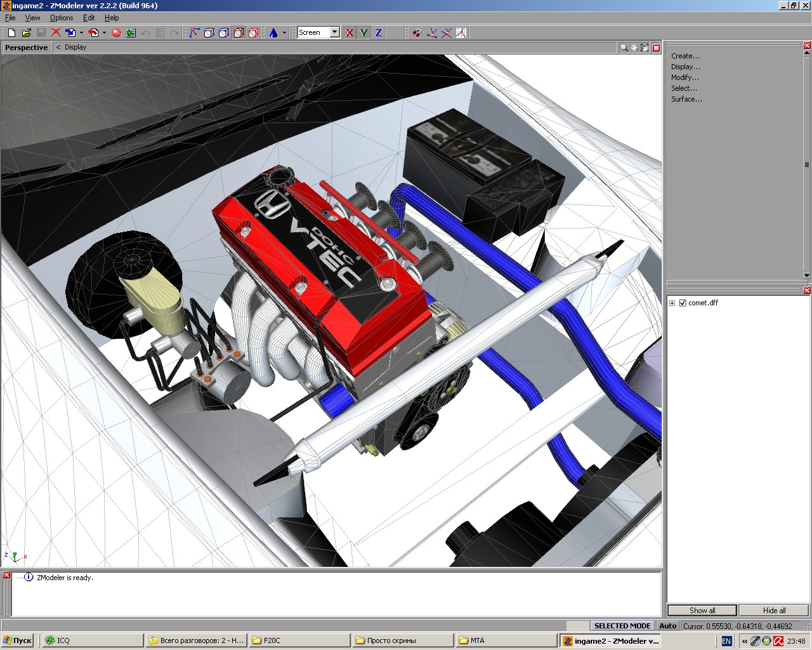Click the red Avira tray icon
The width and height of the screenshot is (812, 650).
tap(778, 641)
